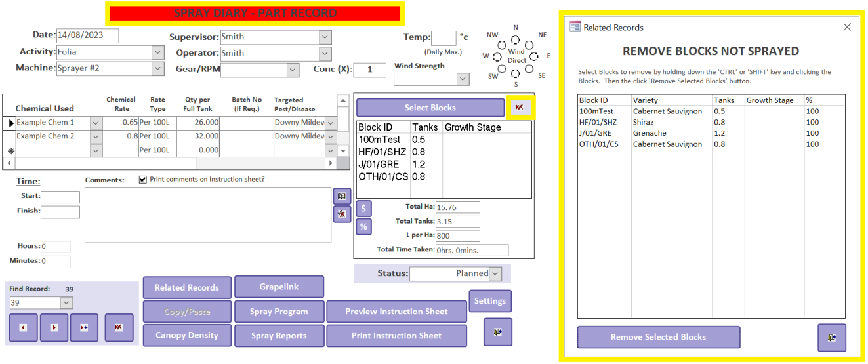The height and width of the screenshot is (364, 868).
Task: Open the dollar cost button
Action: pos(363,209)
